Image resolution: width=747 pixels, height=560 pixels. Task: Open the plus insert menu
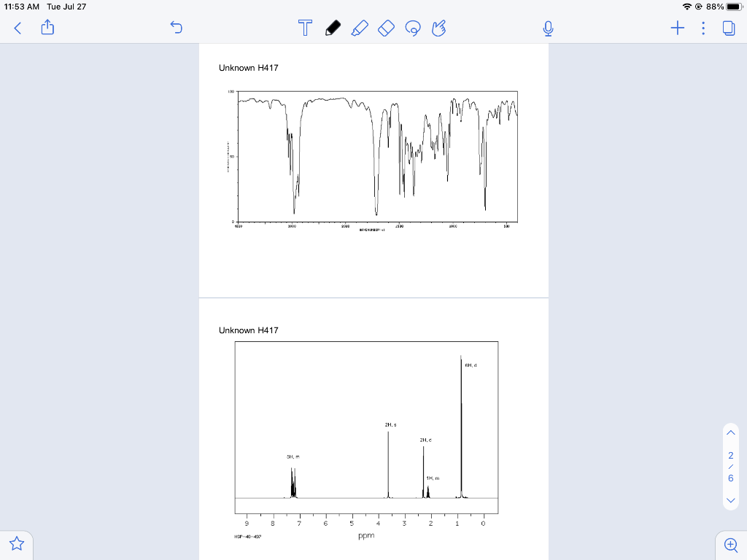click(677, 28)
